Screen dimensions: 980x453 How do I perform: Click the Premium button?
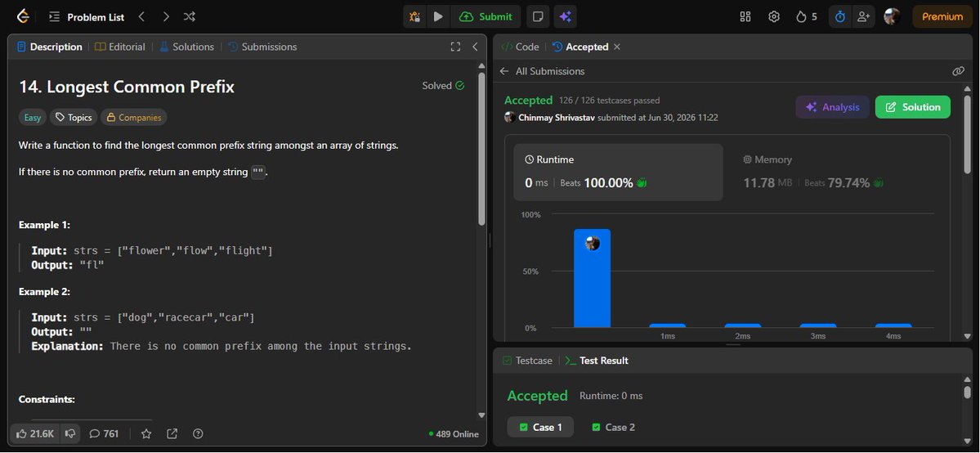942,17
